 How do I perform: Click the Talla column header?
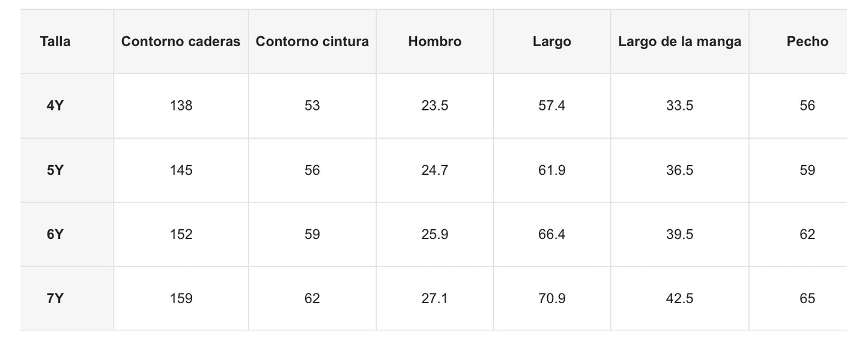[55, 42]
